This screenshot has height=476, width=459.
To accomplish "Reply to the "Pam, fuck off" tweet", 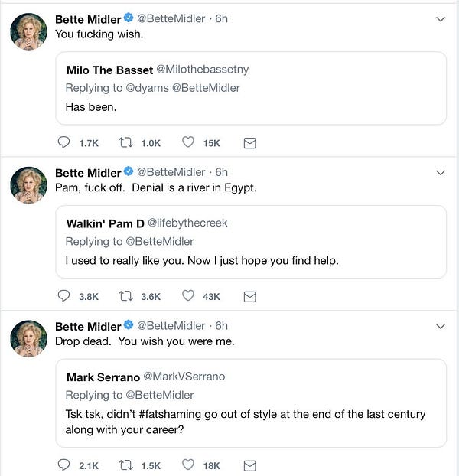I will tap(63, 296).
